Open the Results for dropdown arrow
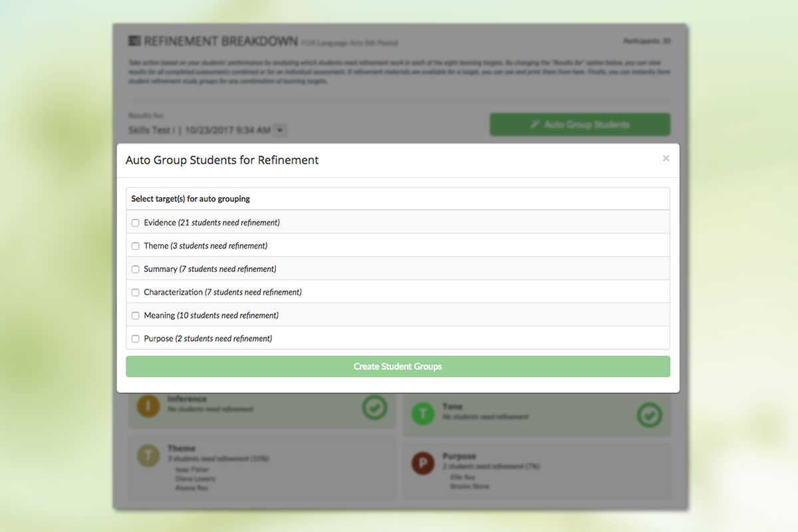The height and width of the screenshot is (532, 798). pyautogui.click(x=281, y=130)
